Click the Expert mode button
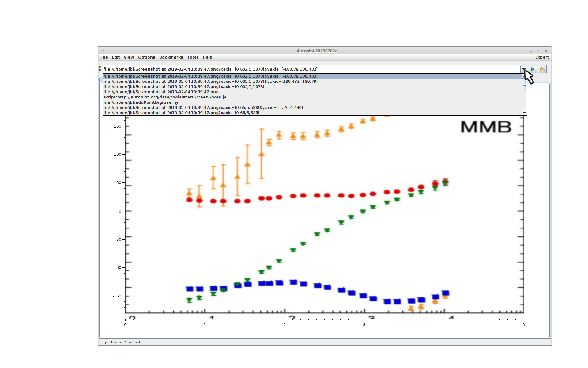Viewport: 588px width, 368px height. pos(541,57)
